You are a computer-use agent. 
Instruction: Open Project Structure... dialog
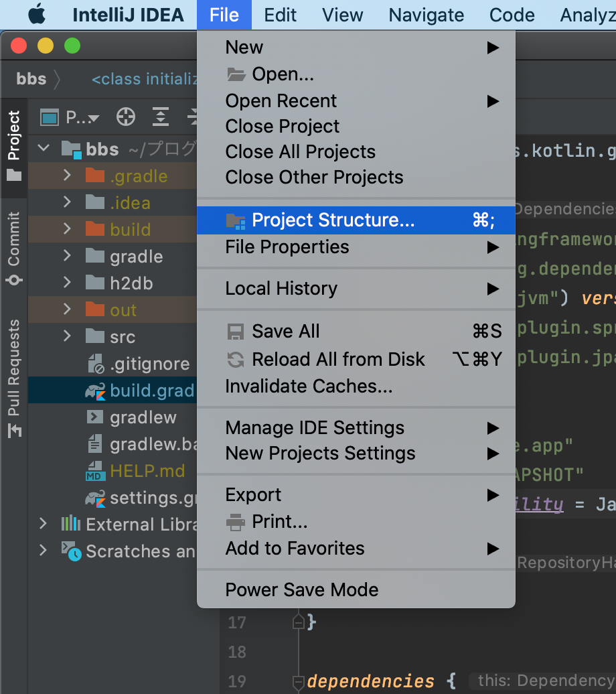coord(356,220)
